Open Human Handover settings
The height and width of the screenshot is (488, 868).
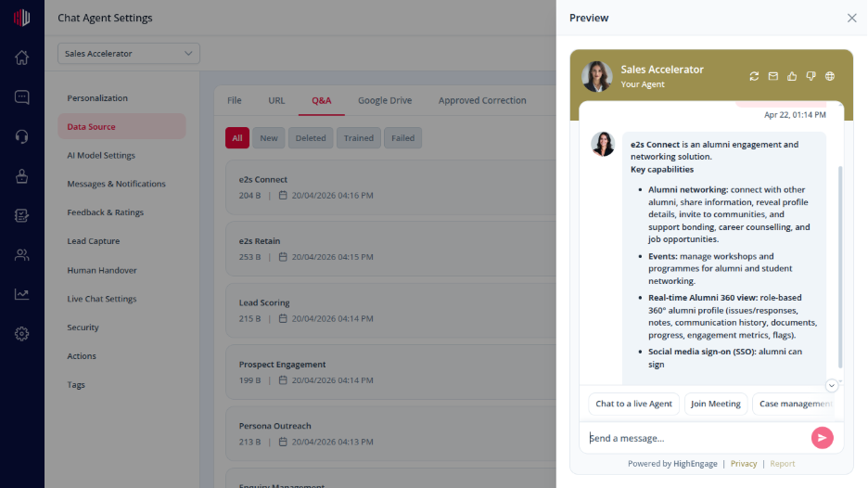coord(121,270)
